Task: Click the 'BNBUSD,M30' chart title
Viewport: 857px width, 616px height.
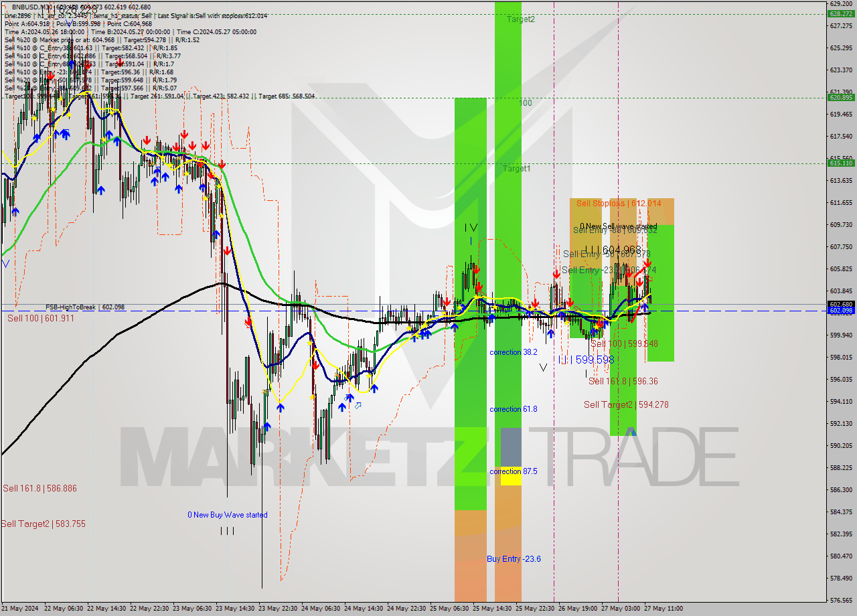Action: [31, 7]
